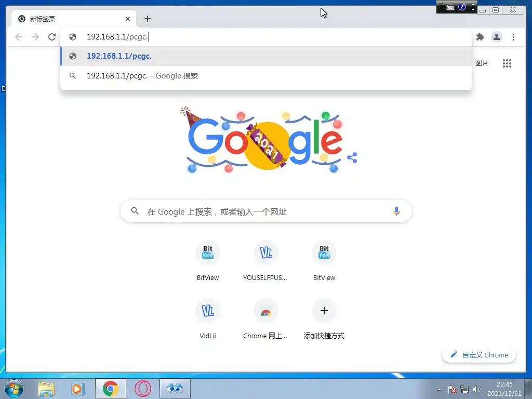The height and width of the screenshot is (399, 532).
Task: Select the Google 搜索 suggestion for 192.168.1.1/pcgc.
Action: click(266, 76)
